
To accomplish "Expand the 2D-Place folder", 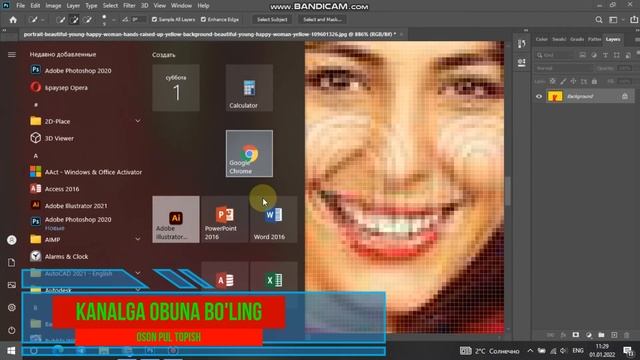I will [138, 121].
